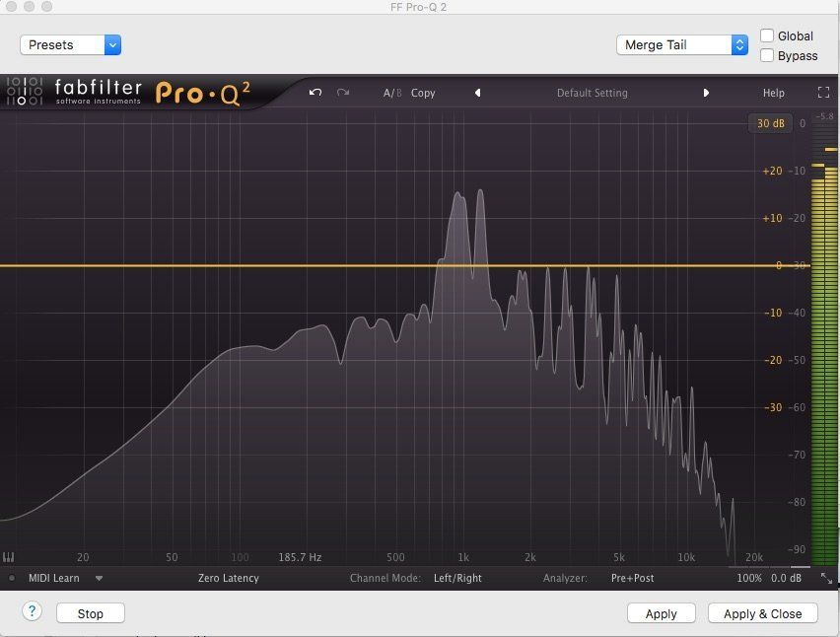Viewport: 840px width, 637px height.
Task: Click the 0.0 dB output gain value
Action: click(x=786, y=578)
